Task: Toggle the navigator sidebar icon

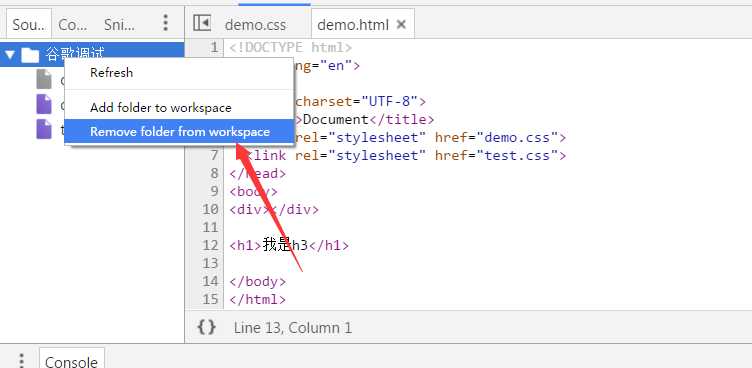Action: click(202, 23)
